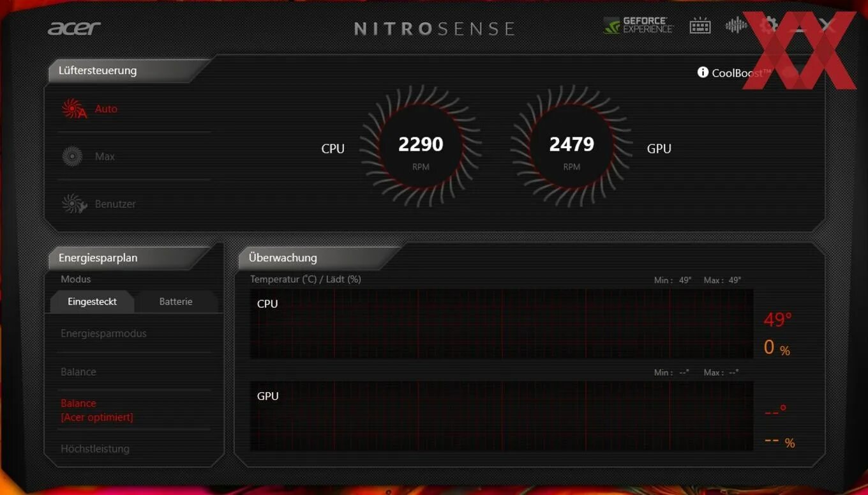Click the GPU fan dial showing 2479

click(x=571, y=148)
